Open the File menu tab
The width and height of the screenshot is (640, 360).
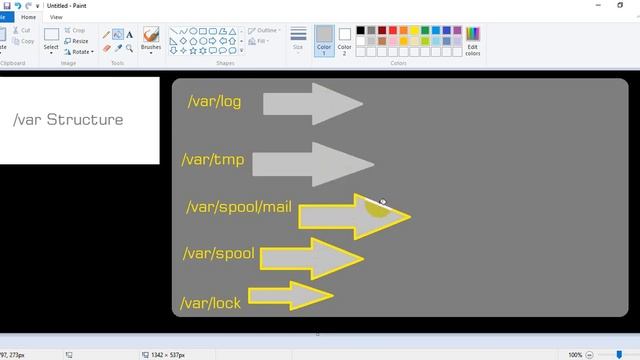[x=6, y=17]
